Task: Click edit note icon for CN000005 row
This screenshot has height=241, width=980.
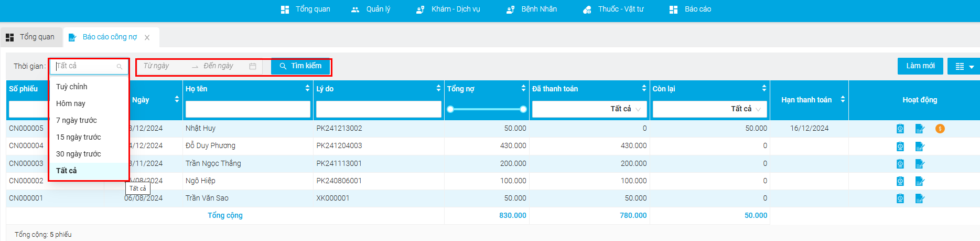Action: pos(920,129)
